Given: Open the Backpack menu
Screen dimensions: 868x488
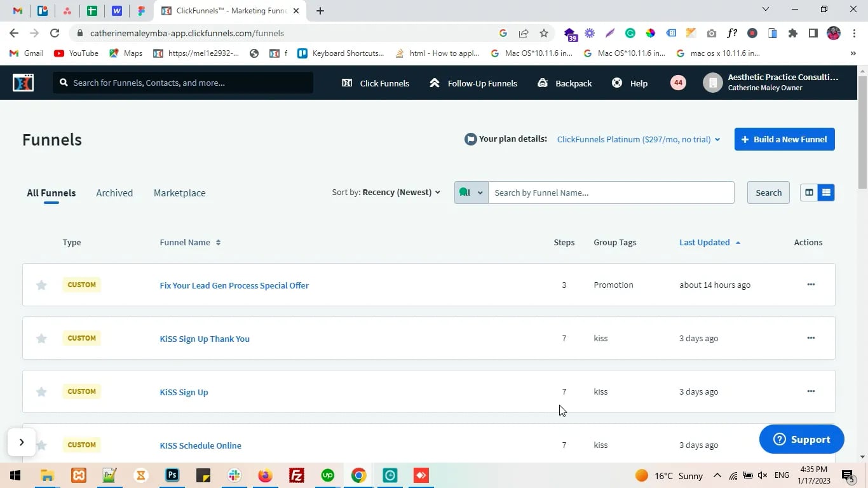Looking at the screenshot, I should pyautogui.click(x=564, y=83).
